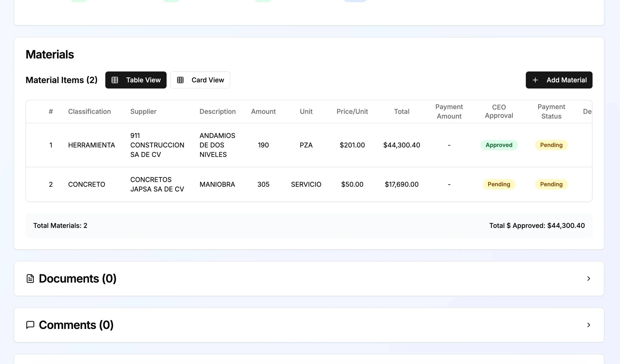Select the HERRAMIENTA classification cell
The width and height of the screenshot is (620, 364).
click(92, 145)
